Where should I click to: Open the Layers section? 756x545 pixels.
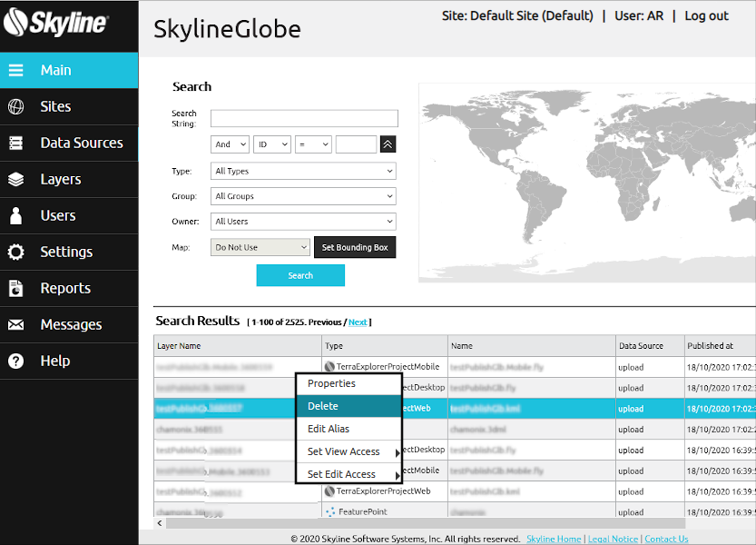pos(69,179)
